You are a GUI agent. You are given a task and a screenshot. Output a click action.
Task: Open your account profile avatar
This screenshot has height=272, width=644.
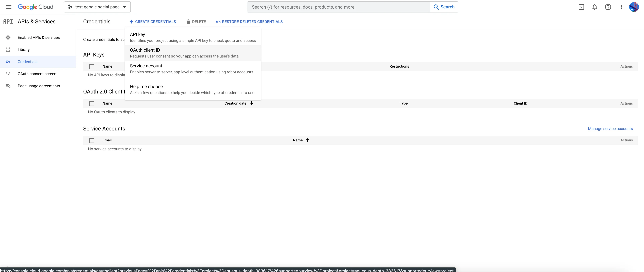click(x=634, y=7)
